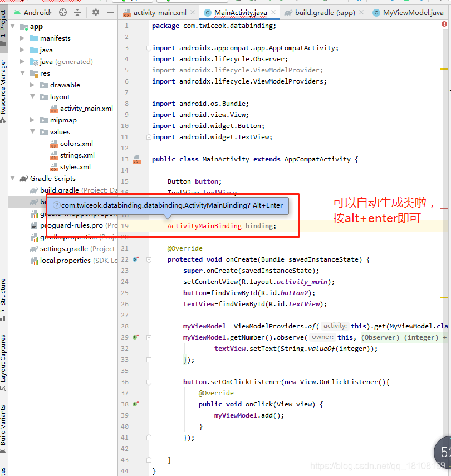451x476 pixels.
Task: Collapse the app module node
Action: [x=13, y=26]
